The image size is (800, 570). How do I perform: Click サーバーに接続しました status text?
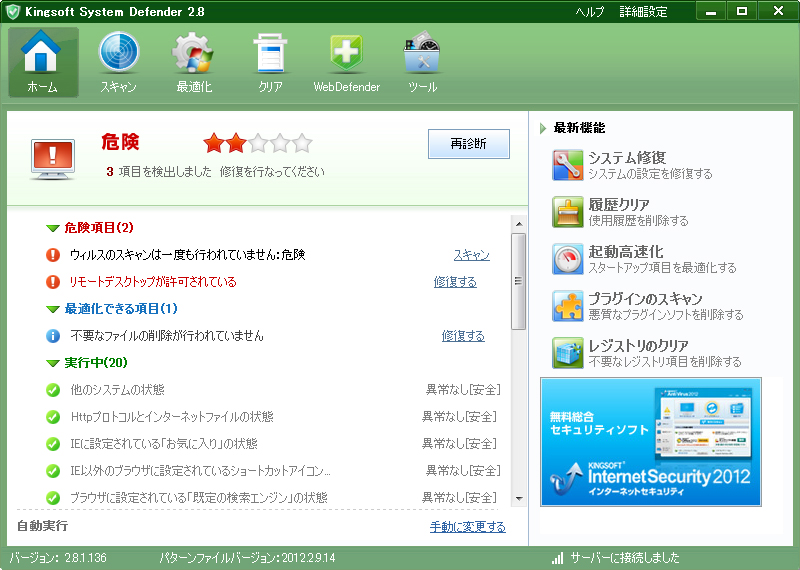(x=624, y=558)
